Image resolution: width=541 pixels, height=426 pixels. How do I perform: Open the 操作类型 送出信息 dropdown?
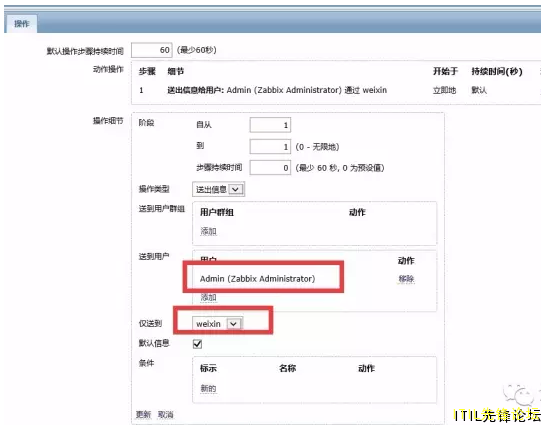218,189
